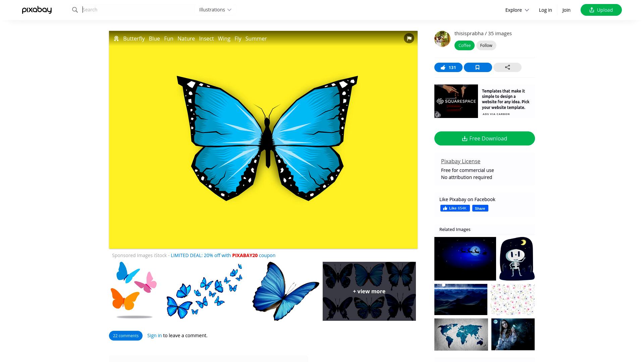Click the Facebook Like button
This screenshot has width=644, height=362.
point(455,208)
